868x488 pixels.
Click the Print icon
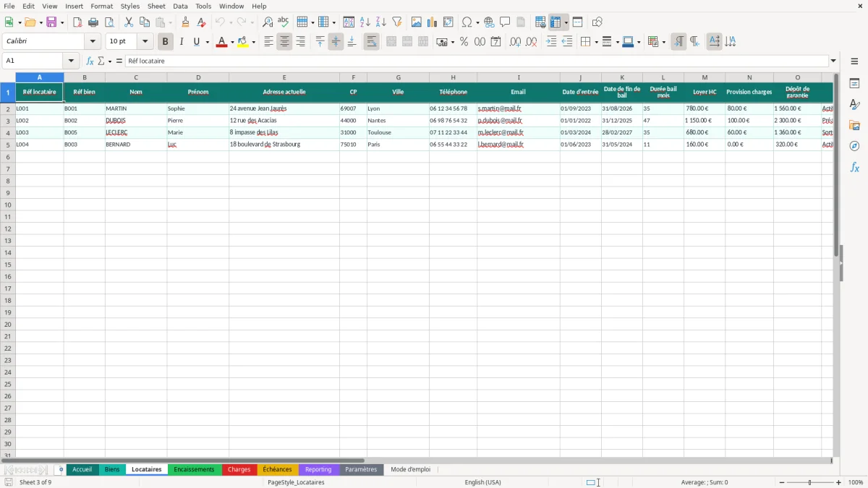(x=93, y=22)
